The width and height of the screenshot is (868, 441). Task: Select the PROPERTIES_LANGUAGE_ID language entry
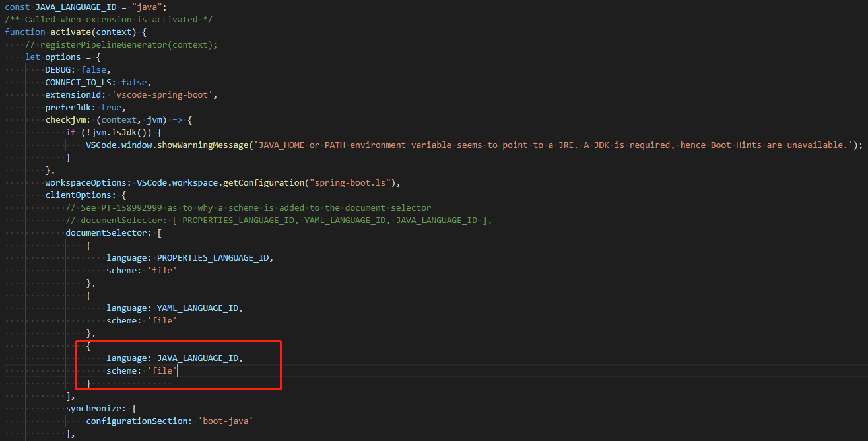[x=213, y=257]
